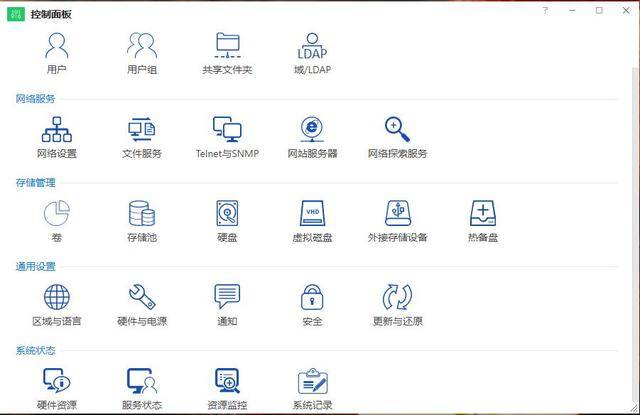Minimize the control panel window
Viewport: 640px width, 415px height.
click(x=572, y=11)
